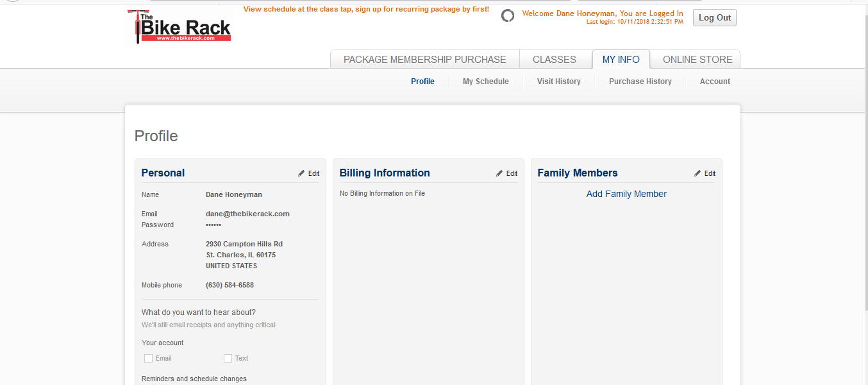Open the Account sub-navigation item
The width and height of the screenshot is (868, 385).
pyautogui.click(x=715, y=81)
